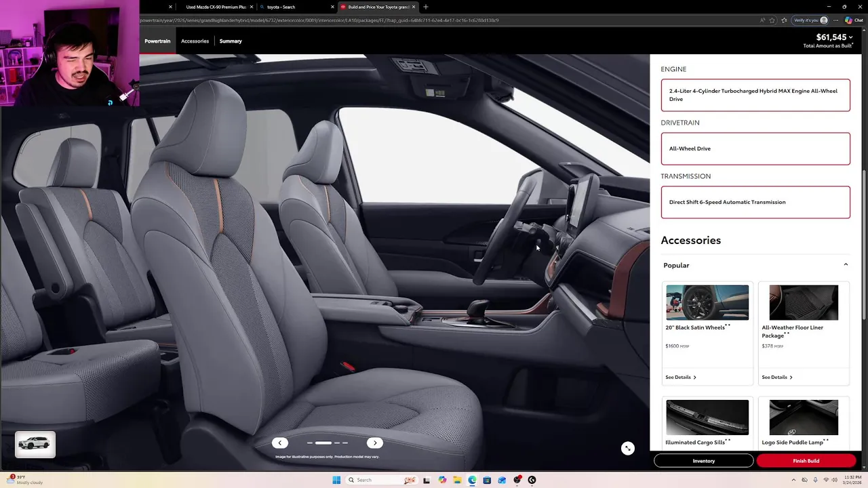Select the Hybrid MAX Engine option
Image resolution: width=868 pixels, height=488 pixels.
(x=755, y=95)
